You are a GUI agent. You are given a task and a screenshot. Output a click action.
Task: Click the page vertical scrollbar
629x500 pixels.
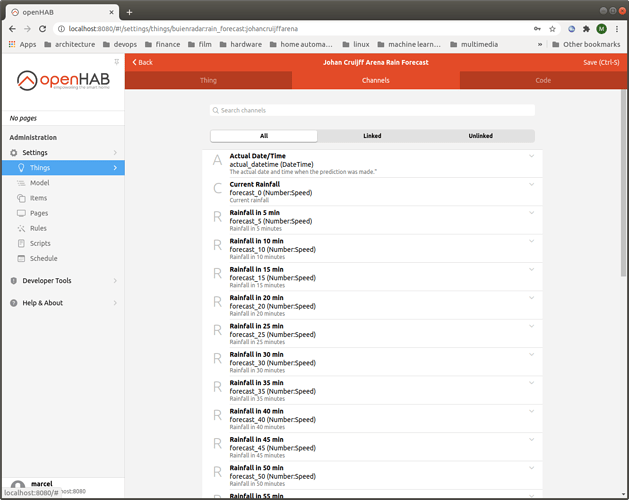[x=623, y=183]
